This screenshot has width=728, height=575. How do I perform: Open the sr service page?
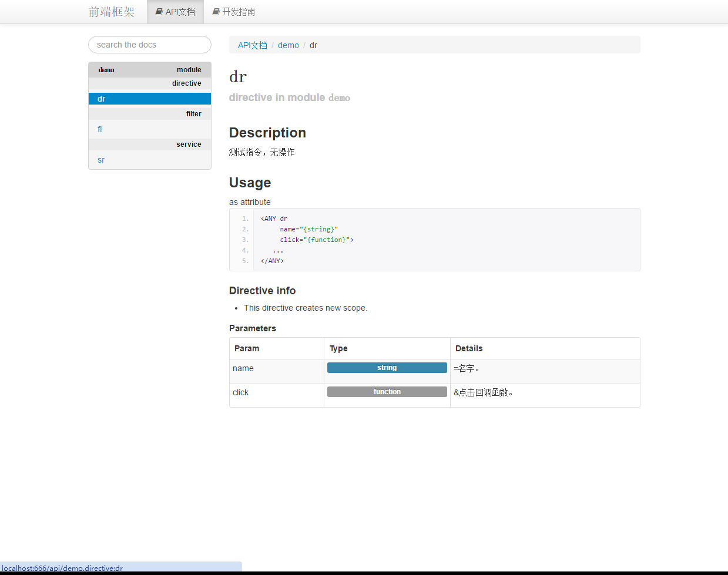coord(100,160)
